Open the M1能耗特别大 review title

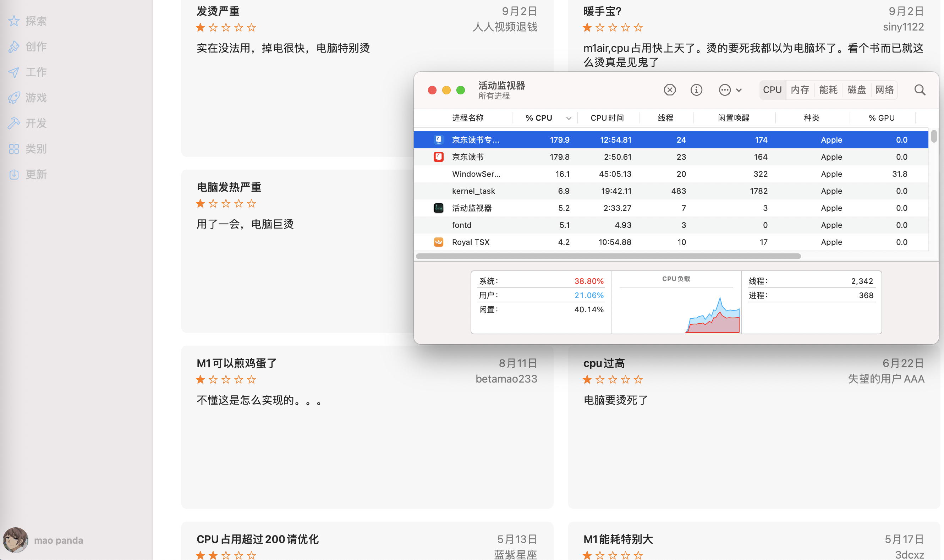click(x=618, y=539)
